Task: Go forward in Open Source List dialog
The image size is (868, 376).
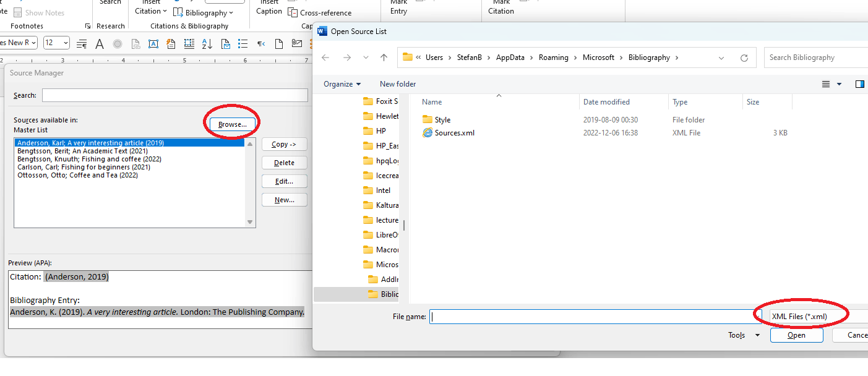Action: [347, 58]
